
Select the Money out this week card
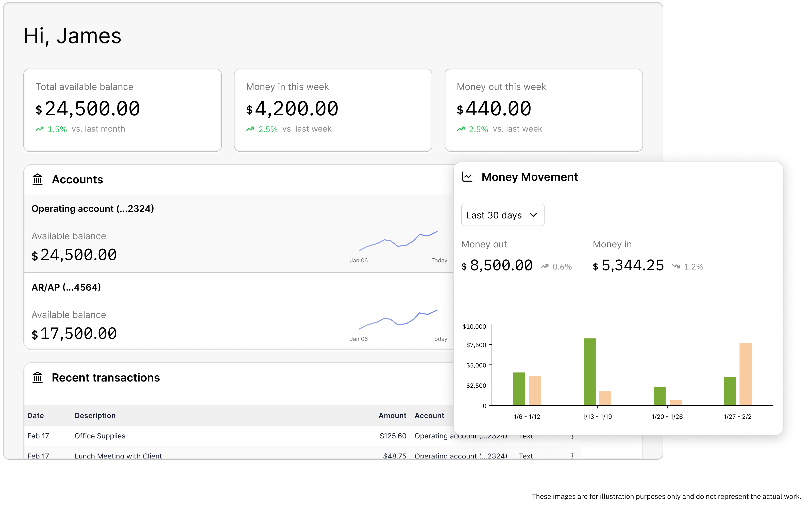point(544,110)
